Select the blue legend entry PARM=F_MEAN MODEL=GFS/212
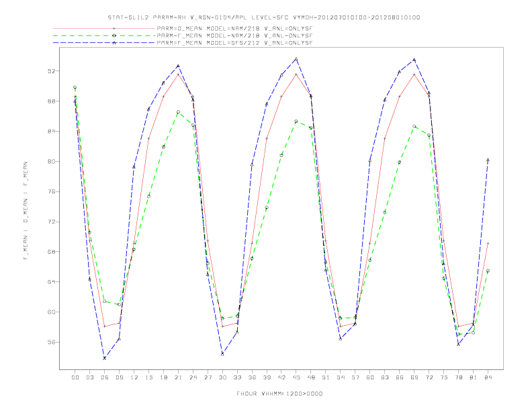 pos(234,43)
